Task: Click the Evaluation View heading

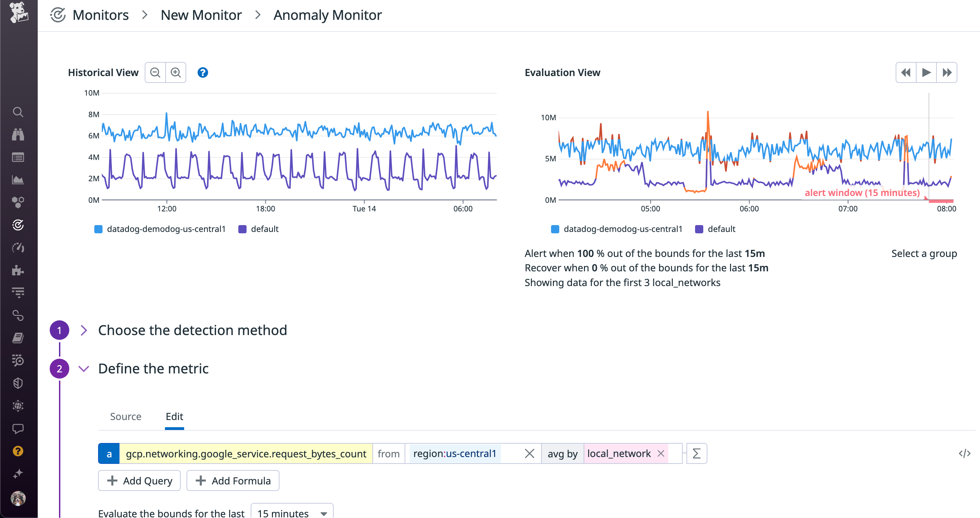Action: (562, 72)
